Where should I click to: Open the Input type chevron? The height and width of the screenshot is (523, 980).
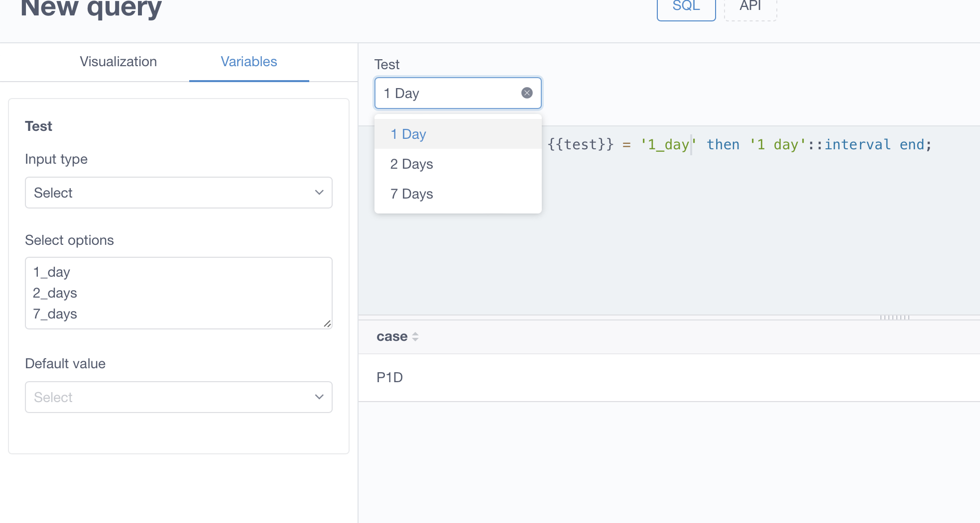pos(319,193)
